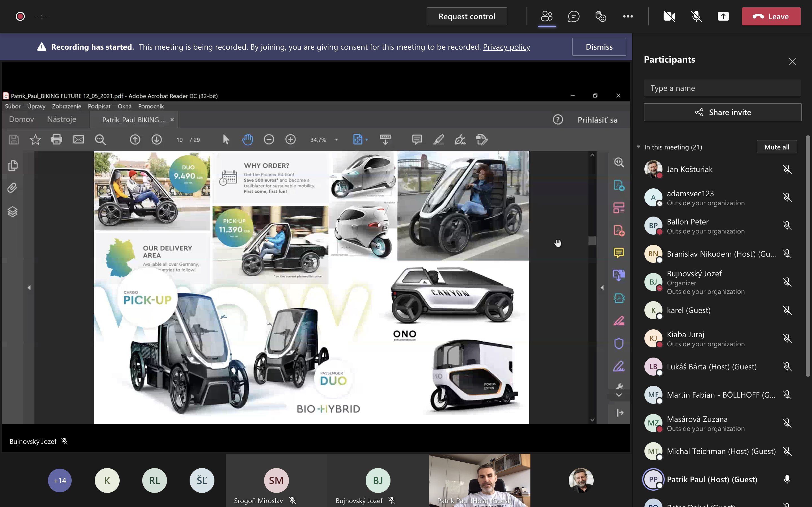Open the Súbor menu in Acrobat

pos(13,106)
